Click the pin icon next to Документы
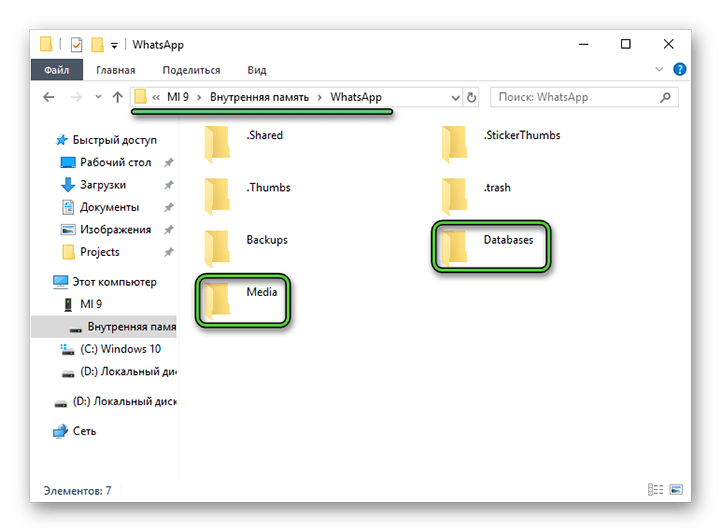 [x=169, y=207]
